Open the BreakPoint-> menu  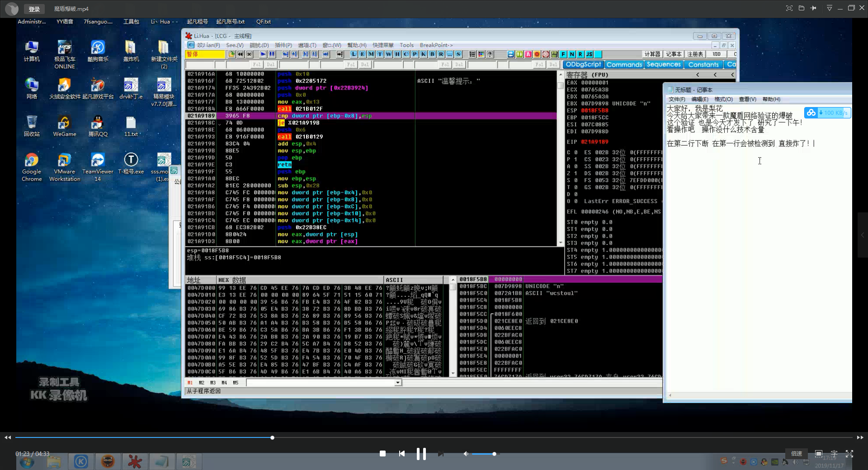436,45
